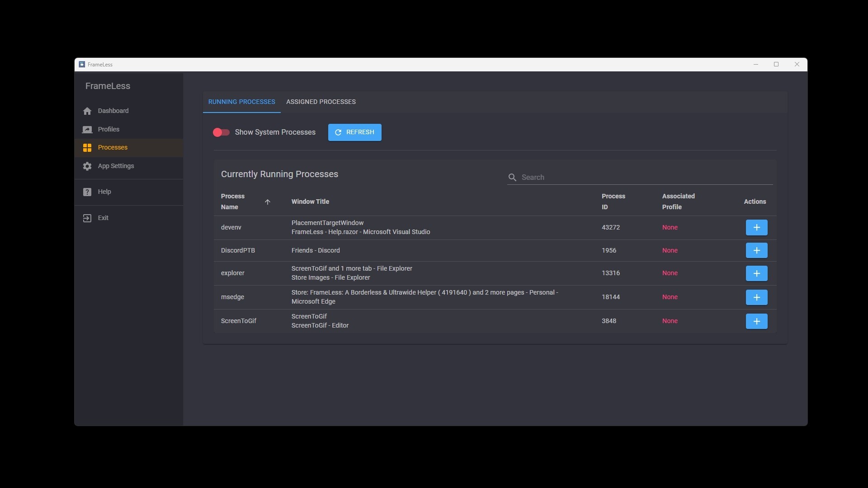Select the Running Processes tab
Screen dimensions: 868x488
point(241,102)
